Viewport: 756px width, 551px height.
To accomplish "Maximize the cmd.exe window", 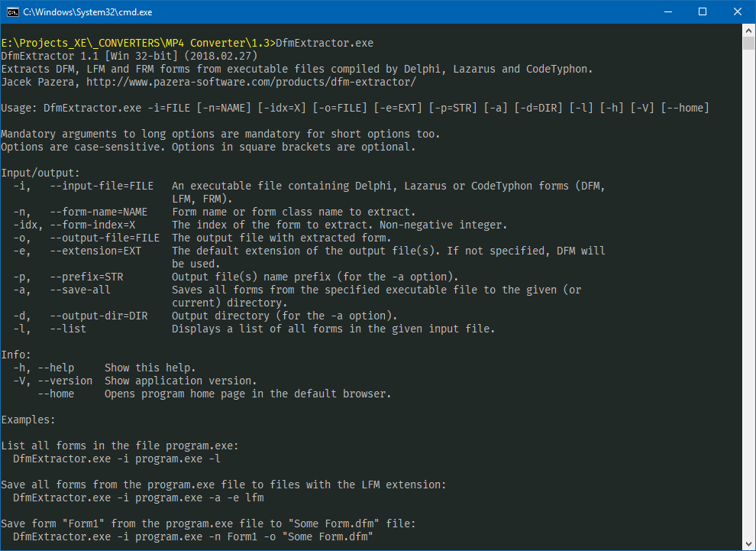I will pyautogui.click(x=703, y=12).
